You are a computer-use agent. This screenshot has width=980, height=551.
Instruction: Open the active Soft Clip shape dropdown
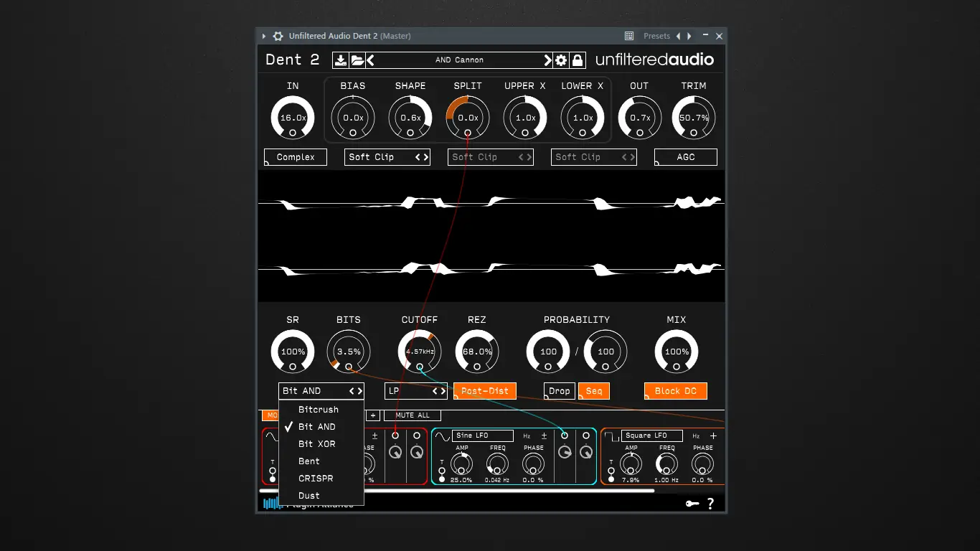pos(387,157)
